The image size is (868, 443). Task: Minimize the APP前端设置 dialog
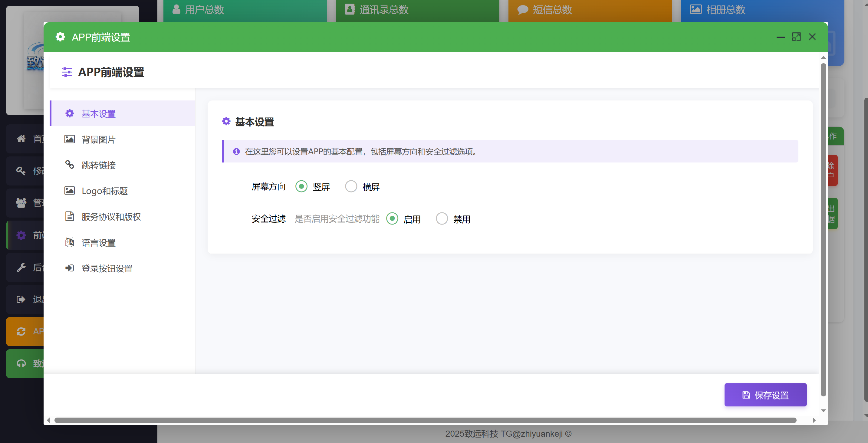(x=781, y=37)
